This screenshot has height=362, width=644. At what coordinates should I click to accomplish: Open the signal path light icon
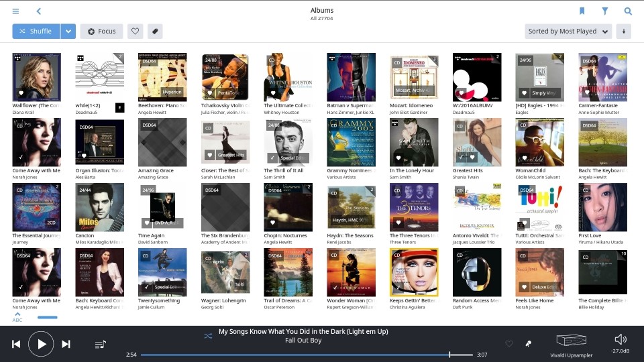coord(528,344)
